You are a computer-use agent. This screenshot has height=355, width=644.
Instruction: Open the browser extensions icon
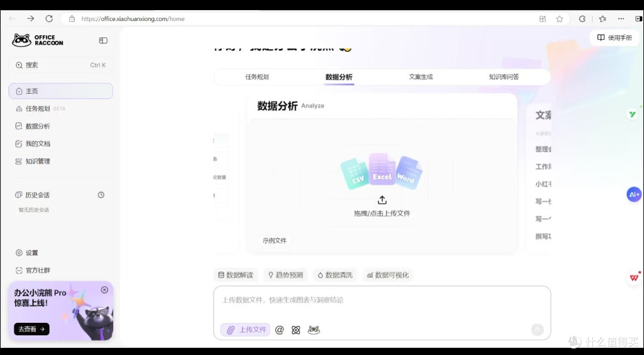tap(582, 19)
